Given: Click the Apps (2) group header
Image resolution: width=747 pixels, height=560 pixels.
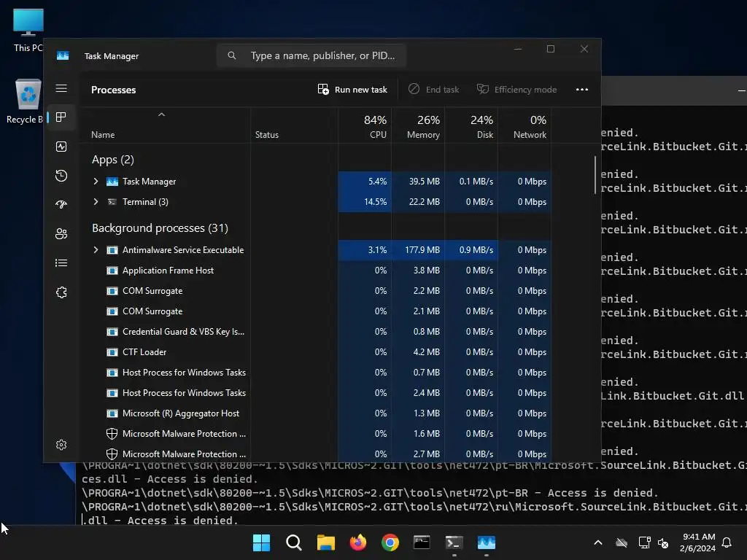Looking at the screenshot, I should 113,160.
